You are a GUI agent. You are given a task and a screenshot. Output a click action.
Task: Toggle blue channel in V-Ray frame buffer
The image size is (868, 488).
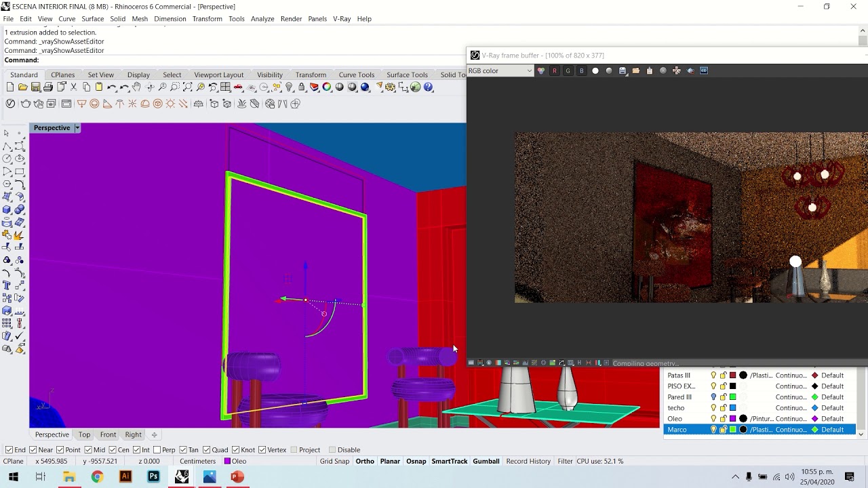click(x=582, y=70)
